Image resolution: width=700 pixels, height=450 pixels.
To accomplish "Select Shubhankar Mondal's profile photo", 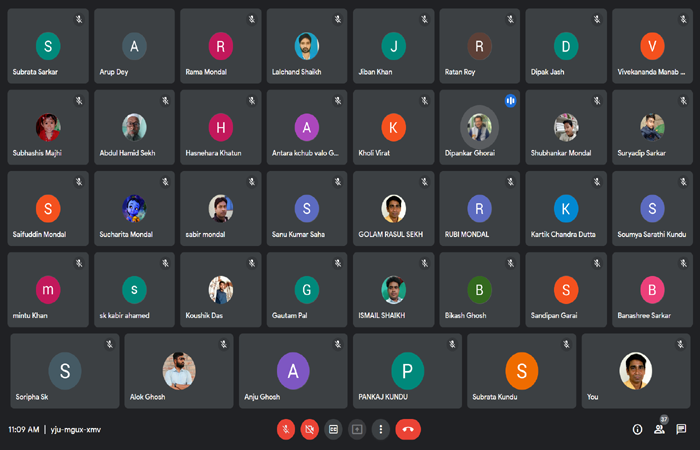I will point(566,127).
